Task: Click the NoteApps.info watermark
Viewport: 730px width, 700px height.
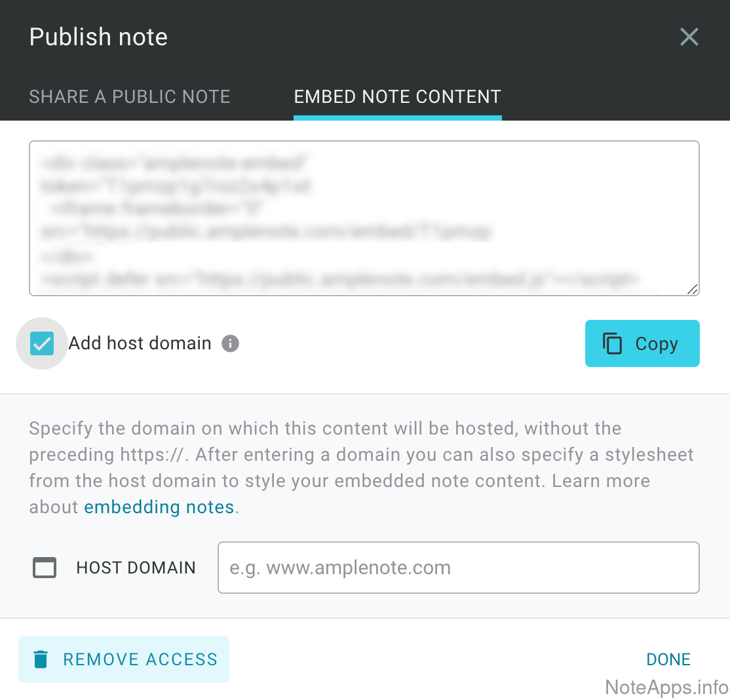Action: (666, 687)
